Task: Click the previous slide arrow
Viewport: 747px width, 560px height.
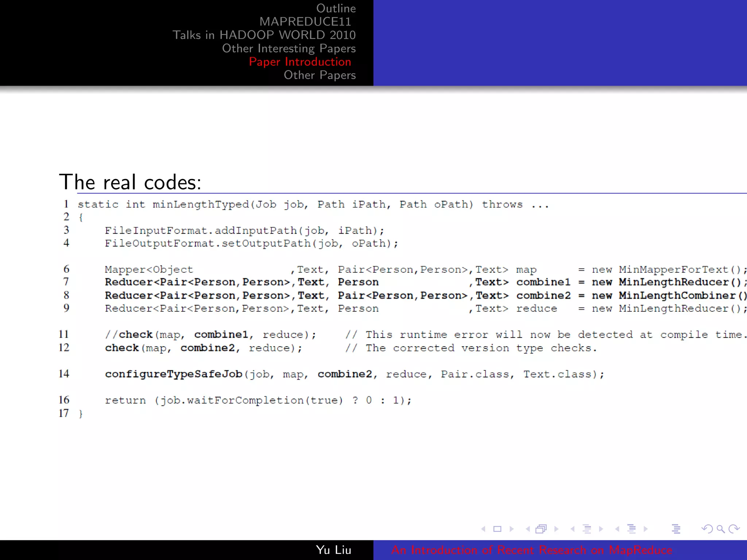Action: [483, 529]
